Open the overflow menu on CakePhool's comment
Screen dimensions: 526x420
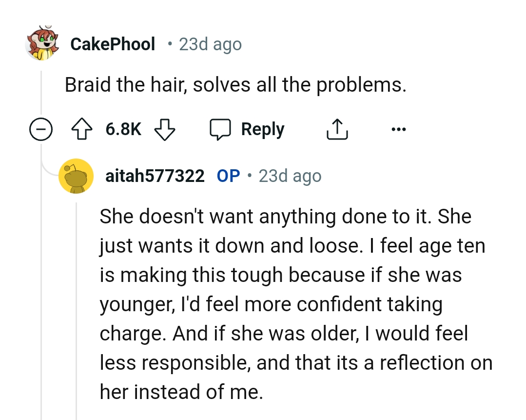pyautogui.click(x=399, y=129)
